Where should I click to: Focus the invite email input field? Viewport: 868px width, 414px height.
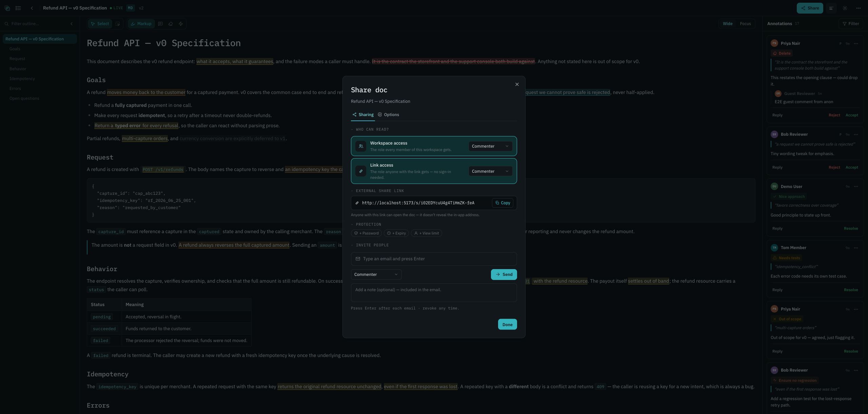coord(434,259)
